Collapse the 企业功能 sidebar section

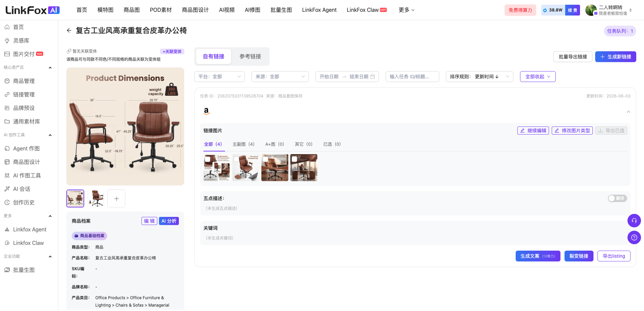pyautogui.click(x=50, y=256)
